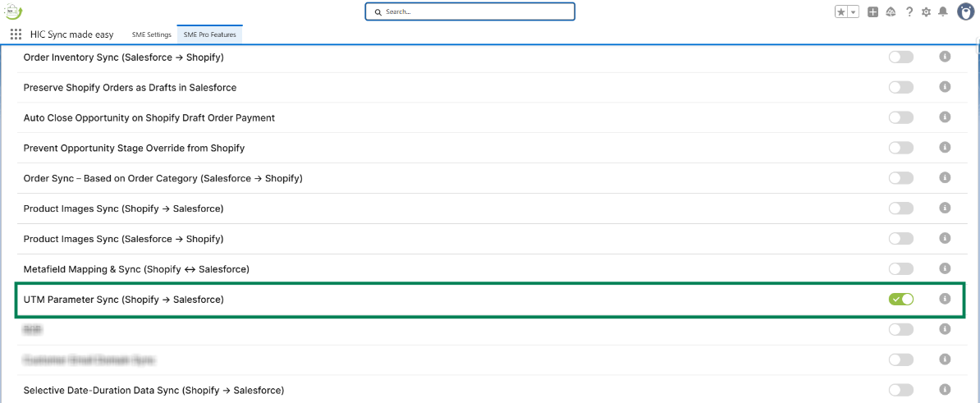Click info icon for UTM Parameter Sync
980x403 pixels.
(x=945, y=299)
